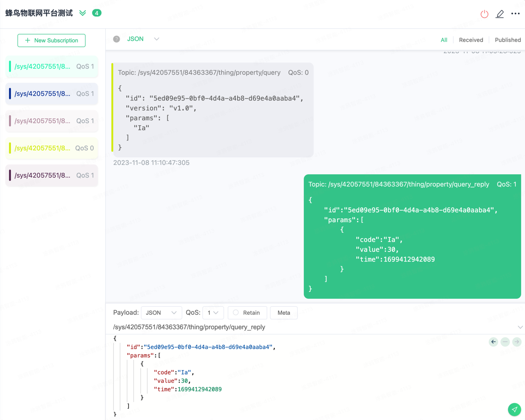This screenshot has height=420, width=525.
Task: Click the "id" line in payload editor
Action: pyautogui.click(x=201, y=347)
